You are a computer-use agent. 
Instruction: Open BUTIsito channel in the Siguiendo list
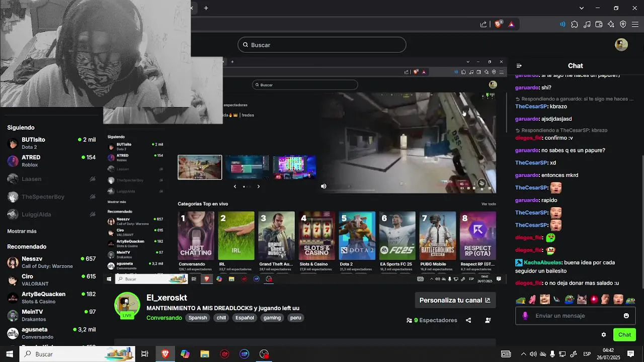(x=51, y=143)
